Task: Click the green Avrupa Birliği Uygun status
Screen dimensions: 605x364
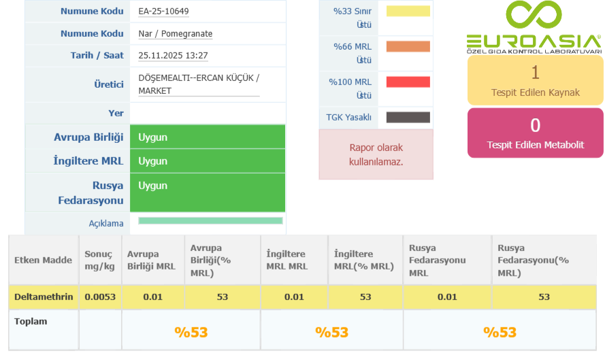Action: [207, 137]
